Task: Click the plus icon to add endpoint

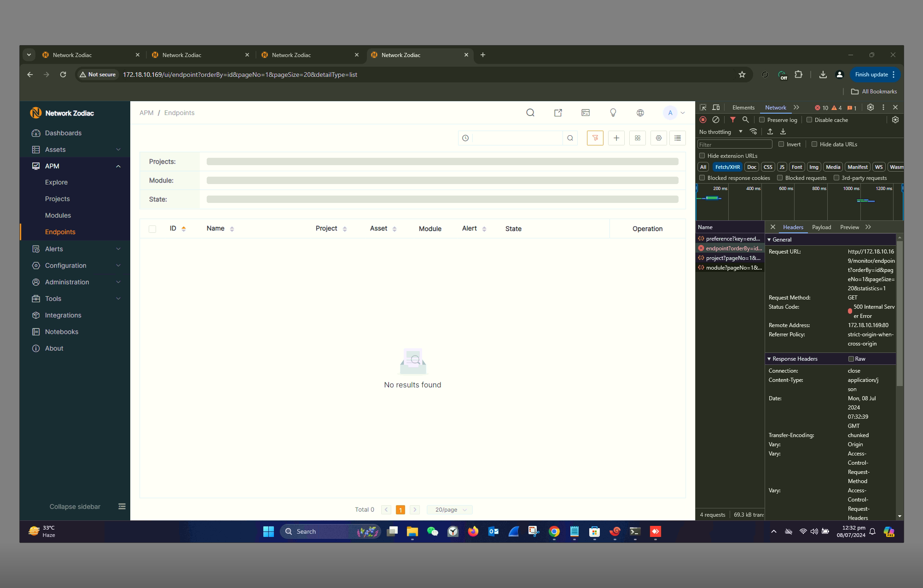Action: (616, 138)
